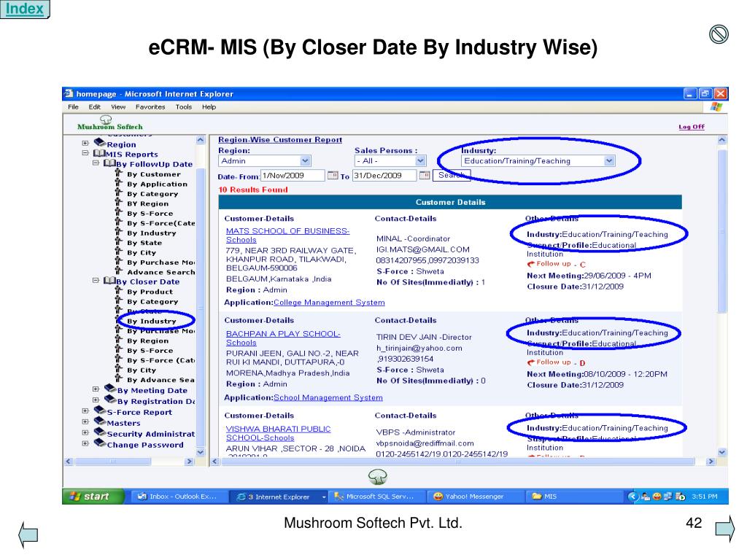The width and height of the screenshot is (747, 560).
Task: Click the S-Force Report book icon
Action: (x=99, y=411)
